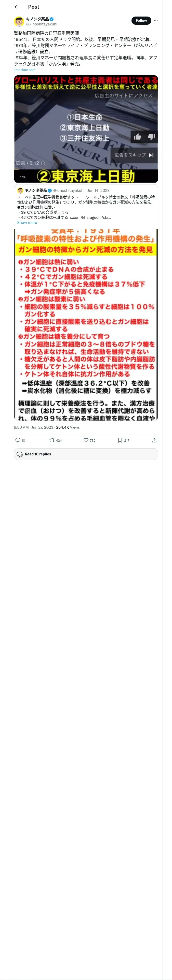Open the share icon under the post

tap(154, 440)
